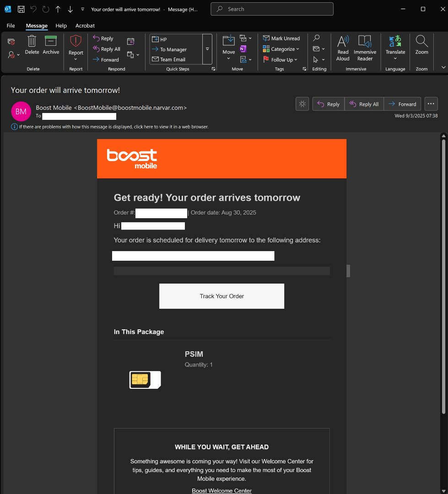The image size is (448, 494).
Task: Start Read Aloud
Action: click(343, 48)
